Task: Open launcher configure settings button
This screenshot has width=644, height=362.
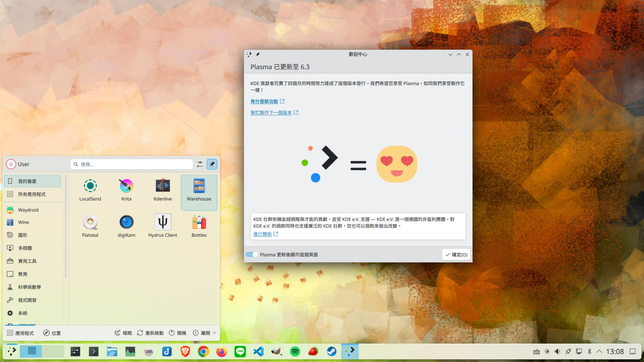Action: (x=200, y=164)
